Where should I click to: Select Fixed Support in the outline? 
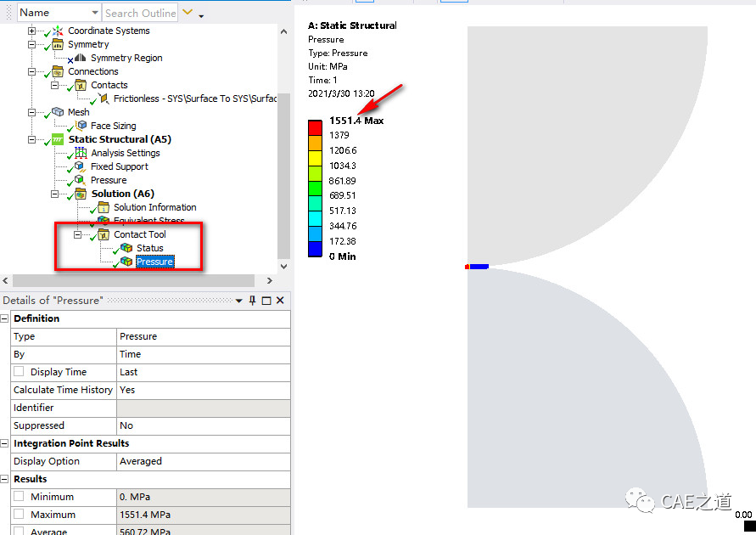[x=120, y=166]
